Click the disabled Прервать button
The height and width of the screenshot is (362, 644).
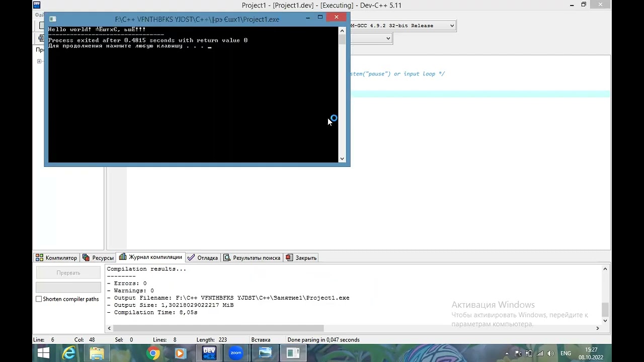click(68, 273)
